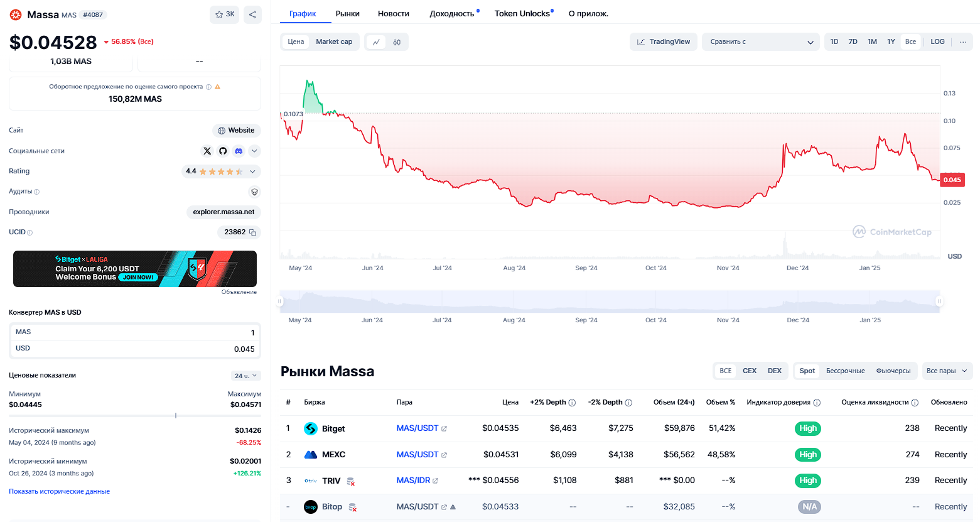Open MEXC MAS/USDT pair link
The width and height of the screenshot is (980, 522).
pos(417,455)
